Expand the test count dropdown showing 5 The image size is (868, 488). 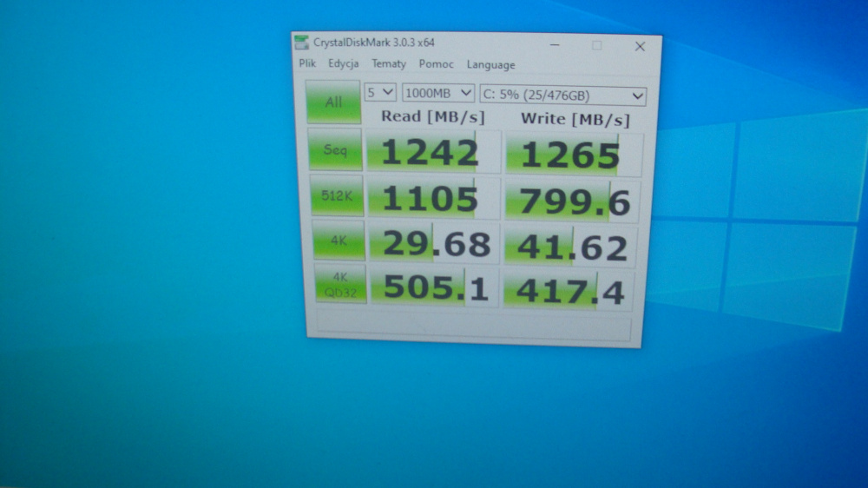point(380,93)
